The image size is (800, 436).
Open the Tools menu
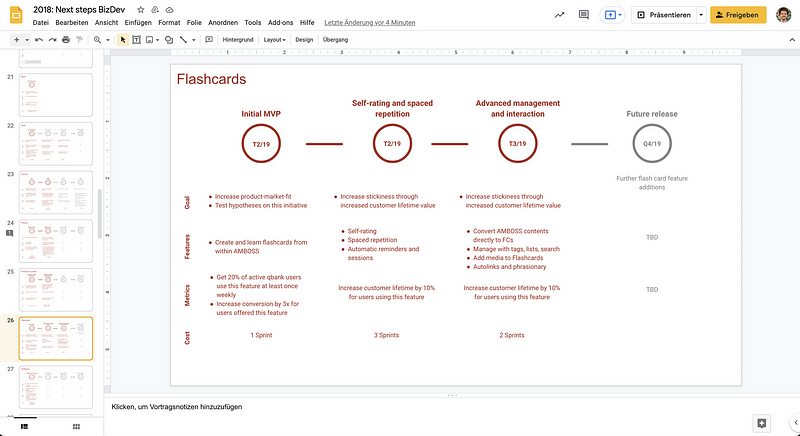253,22
